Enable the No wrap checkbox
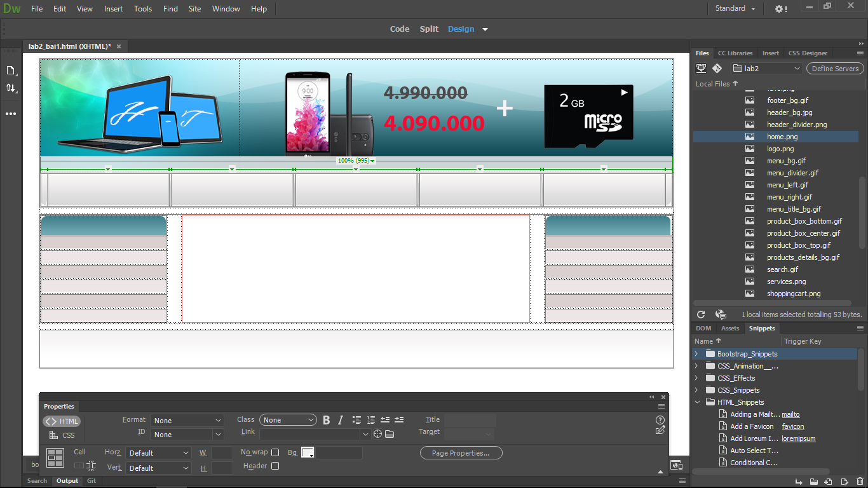The height and width of the screenshot is (488, 868). click(275, 452)
